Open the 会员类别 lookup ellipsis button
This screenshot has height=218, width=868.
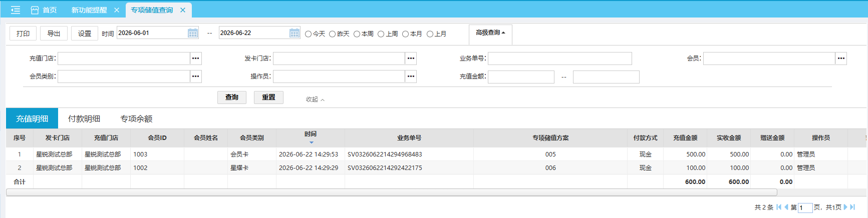pyautogui.click(x=196, y=76)
